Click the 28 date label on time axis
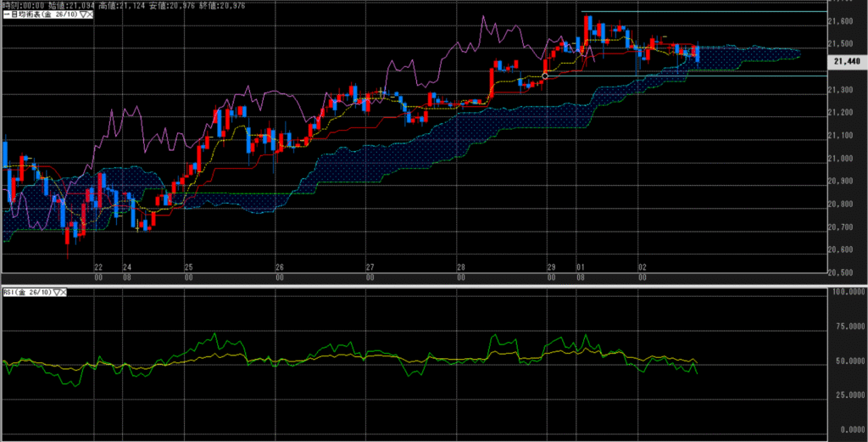 point(461,266)
